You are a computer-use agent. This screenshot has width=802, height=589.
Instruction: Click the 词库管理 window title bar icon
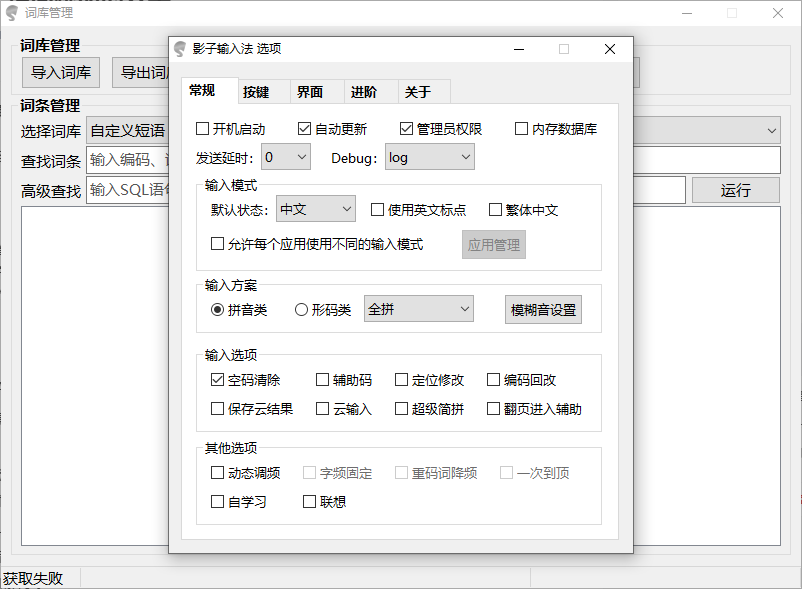pyautogui.click(x=11, y=13)
